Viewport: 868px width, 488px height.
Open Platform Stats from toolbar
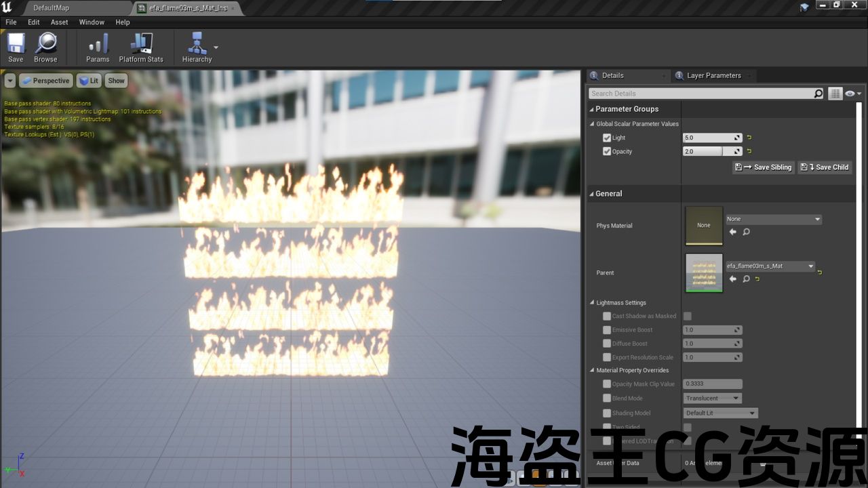click(141, 45)
